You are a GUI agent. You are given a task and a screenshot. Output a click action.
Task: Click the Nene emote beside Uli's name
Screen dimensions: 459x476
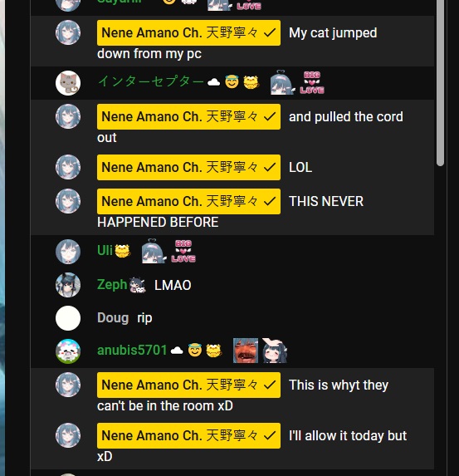[x=154, y=251]
